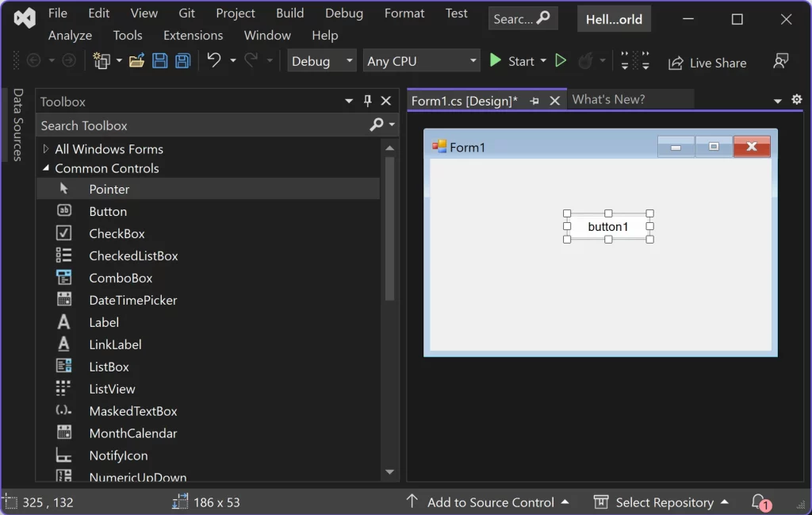This screenshot has width=812, height=515.
Task: Click the Save single disk icon
Action: [159, 61]
